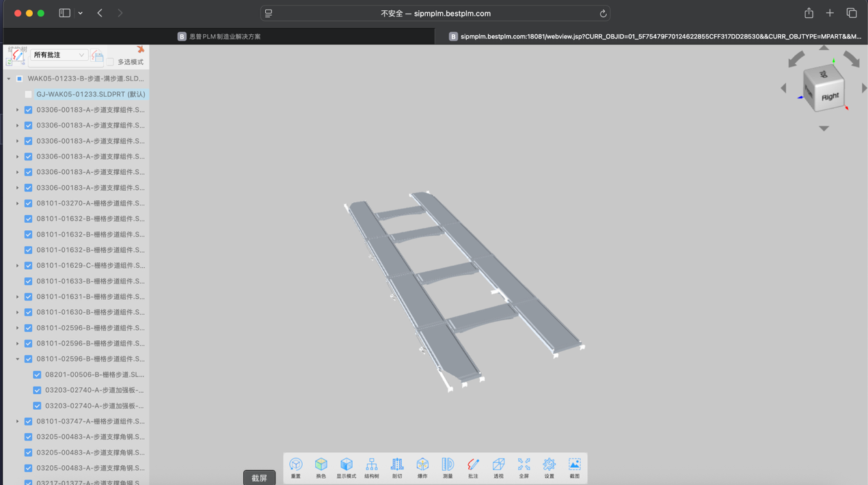This screenshot has height=485, width=868.
Task: Switch to the 思普PLM制造业解决方案 tab
Action: [219, 36]
